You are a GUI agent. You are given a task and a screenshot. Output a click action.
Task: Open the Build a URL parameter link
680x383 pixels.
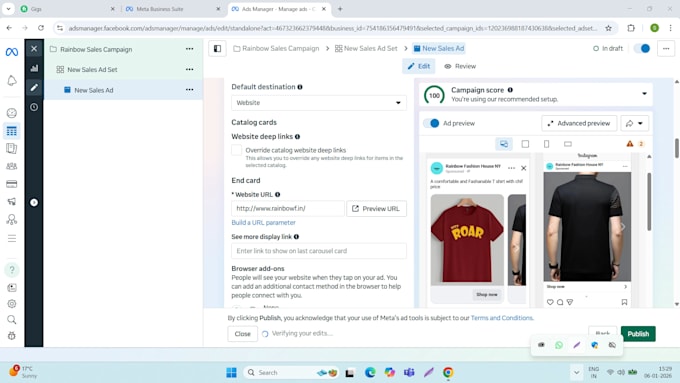[263, 223]
